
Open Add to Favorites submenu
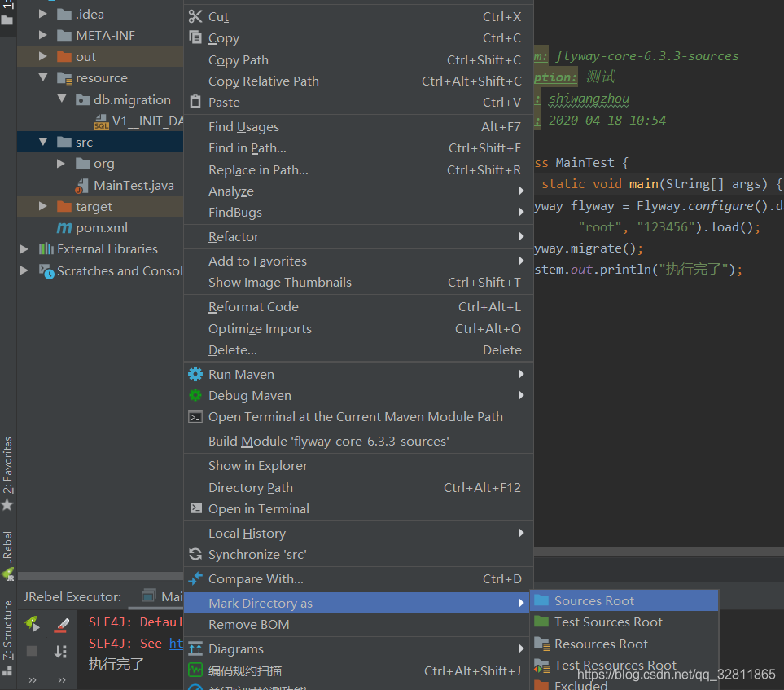358,261
